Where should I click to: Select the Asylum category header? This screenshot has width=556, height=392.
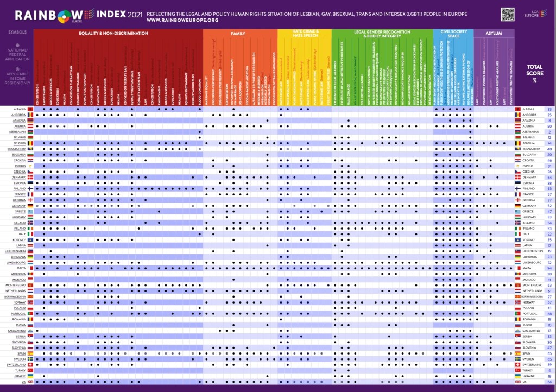pyautogui.click(x=494, y=33)
